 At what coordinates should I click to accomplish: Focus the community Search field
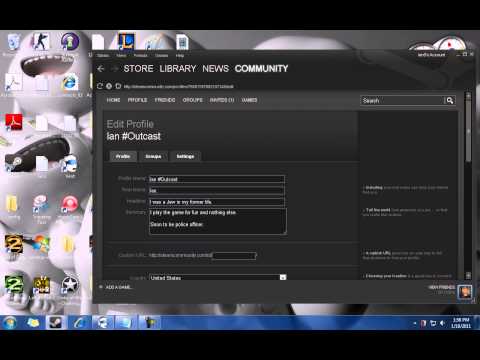pyautogui.click(x=403, y=100)
